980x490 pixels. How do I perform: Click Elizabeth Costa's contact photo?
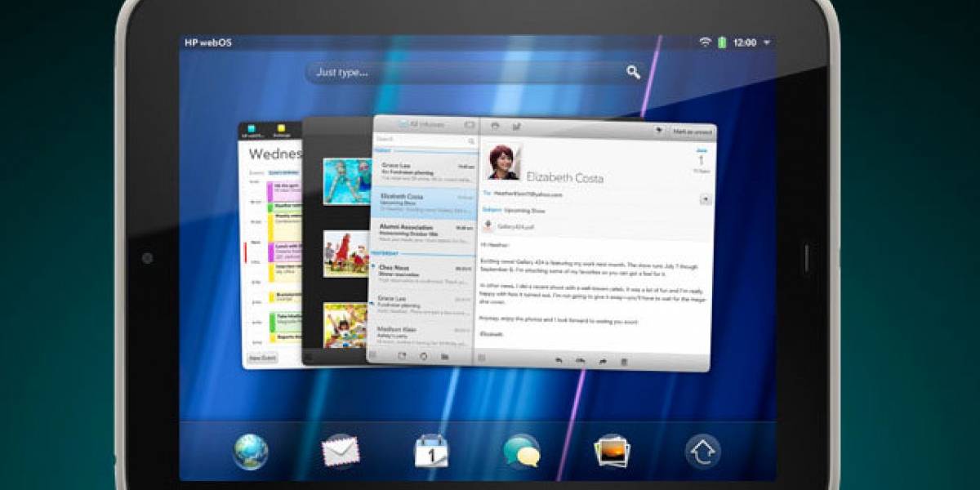(504, 162)
